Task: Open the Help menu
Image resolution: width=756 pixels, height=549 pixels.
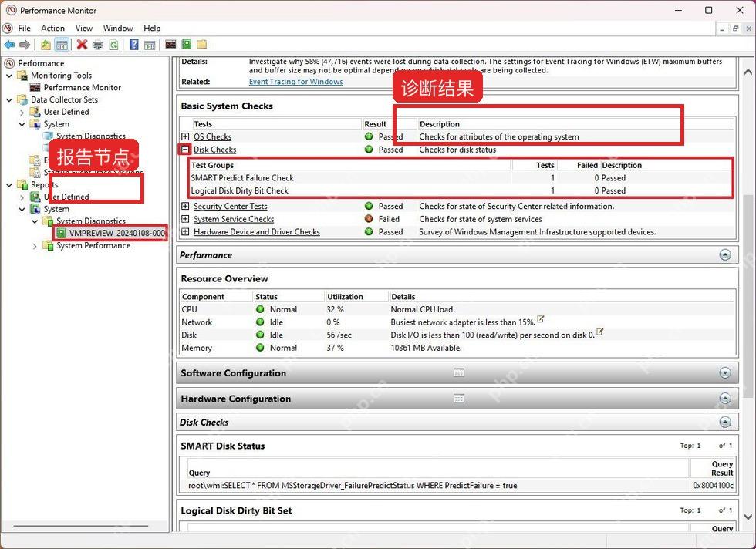Action: (152, 29)
